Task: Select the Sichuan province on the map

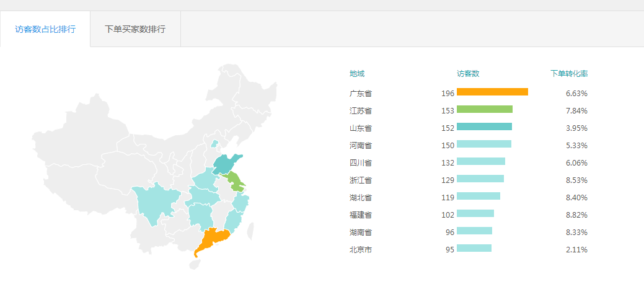Action: click(155, 204)
